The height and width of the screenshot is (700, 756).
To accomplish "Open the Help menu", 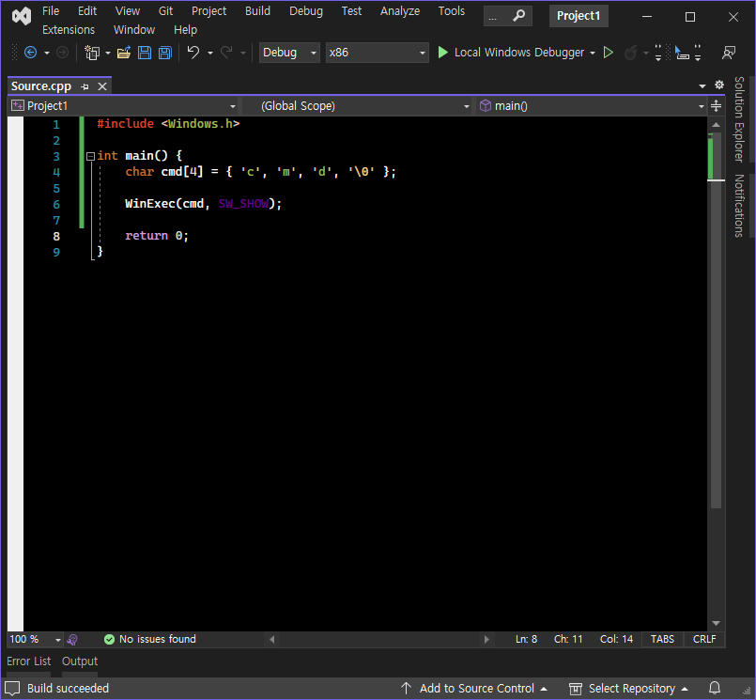I will click(x=185, y=30).
